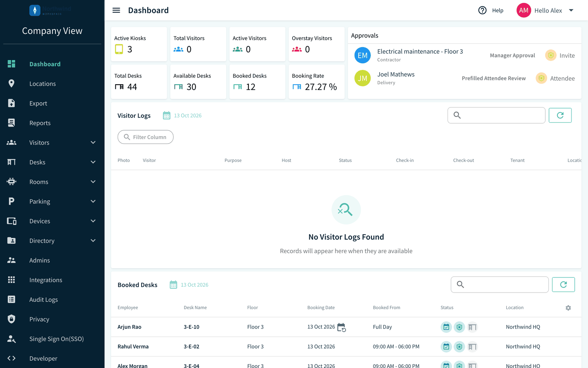Open Export in the sidebar
The width and height of the screenshot is (588, 368).
[x=52, y=103]
